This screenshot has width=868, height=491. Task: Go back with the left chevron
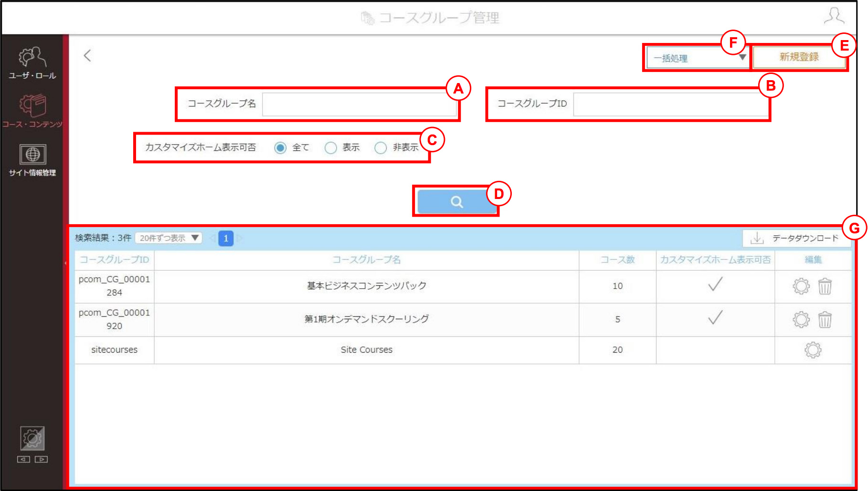pos(87,55)
